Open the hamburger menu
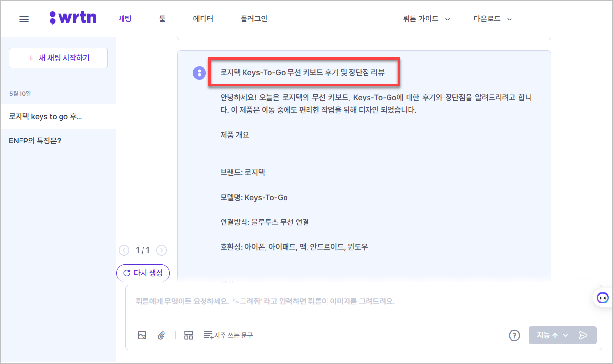 click(23, 18)
